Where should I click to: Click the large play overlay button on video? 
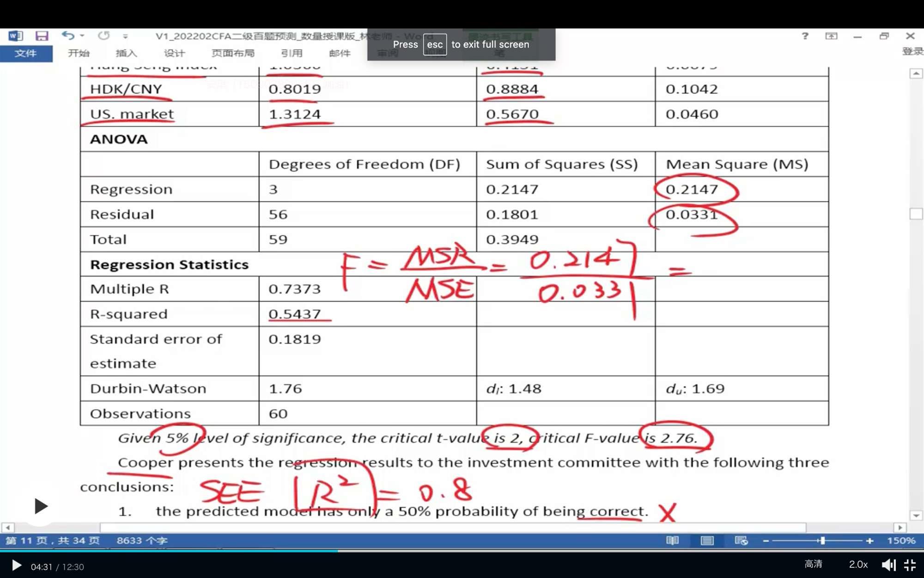pyautogui.click(x=41, y=506)
